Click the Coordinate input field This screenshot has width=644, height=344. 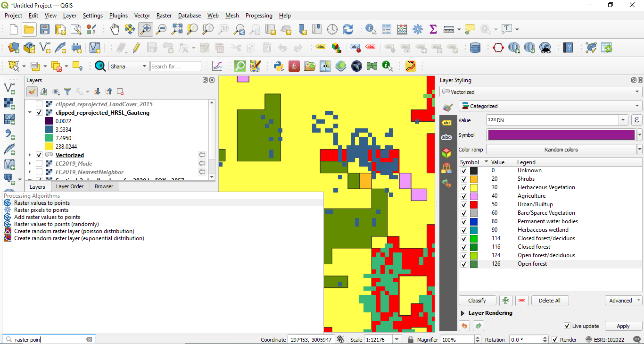point(311,340)
